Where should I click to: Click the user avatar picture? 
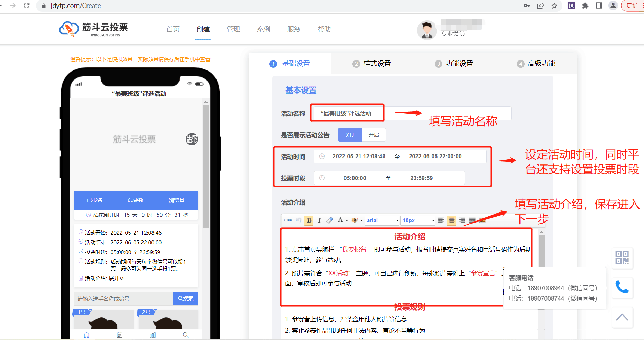click(427, 30)
